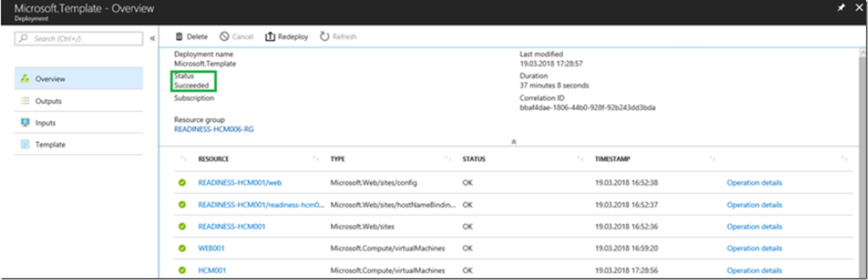This screenshot has height=280, width=868.
Task: Click the Refresh button label
Action: pyautogui.click(x=344, y=37)
